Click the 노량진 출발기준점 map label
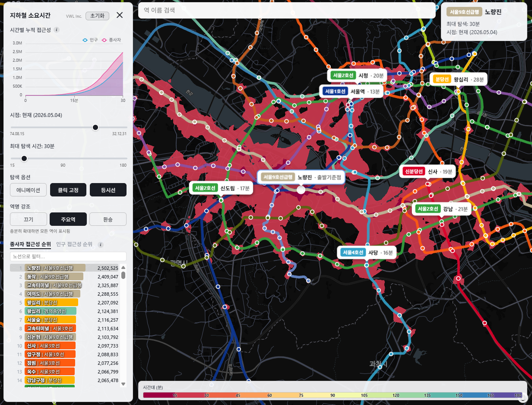The image size is (532, 405). [301, 177]
